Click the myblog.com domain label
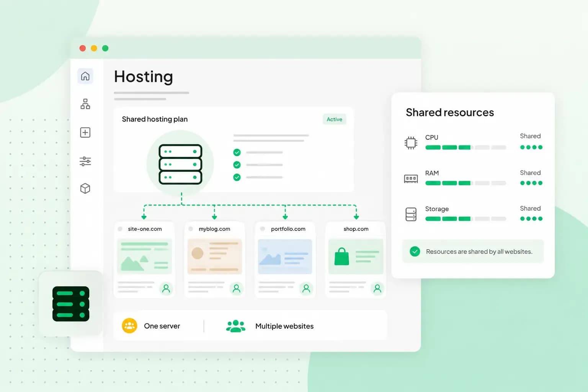 [x=214, y=229]
